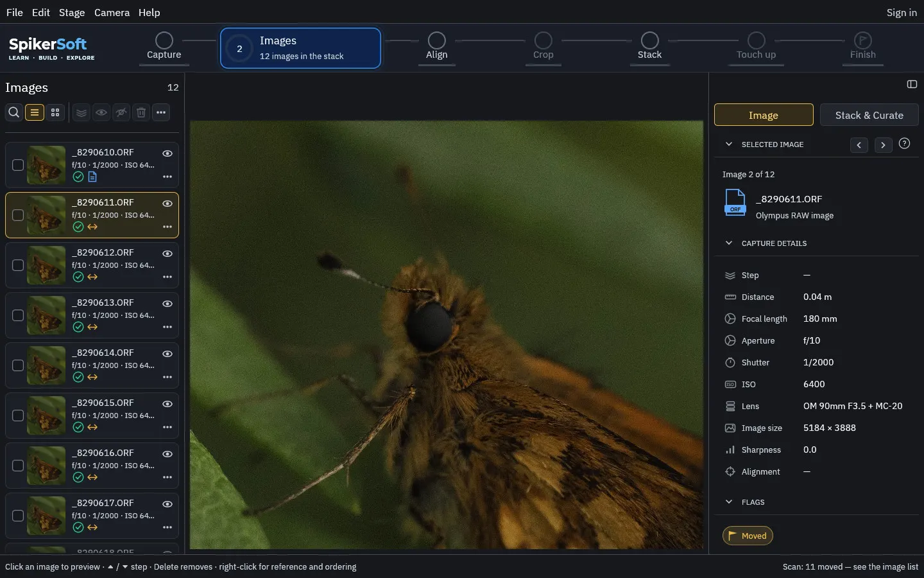Click the Moved flag button
924x578 pixels.
tap(748, 536)
